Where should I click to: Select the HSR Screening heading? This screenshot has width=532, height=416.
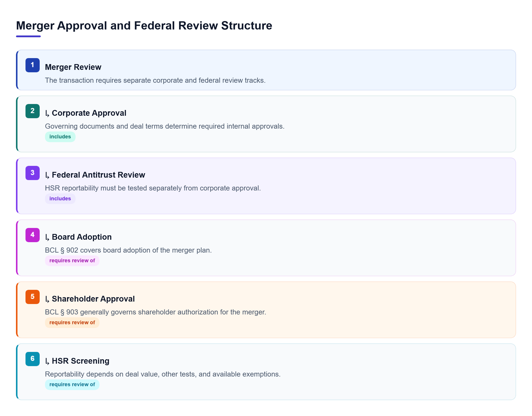80,361
